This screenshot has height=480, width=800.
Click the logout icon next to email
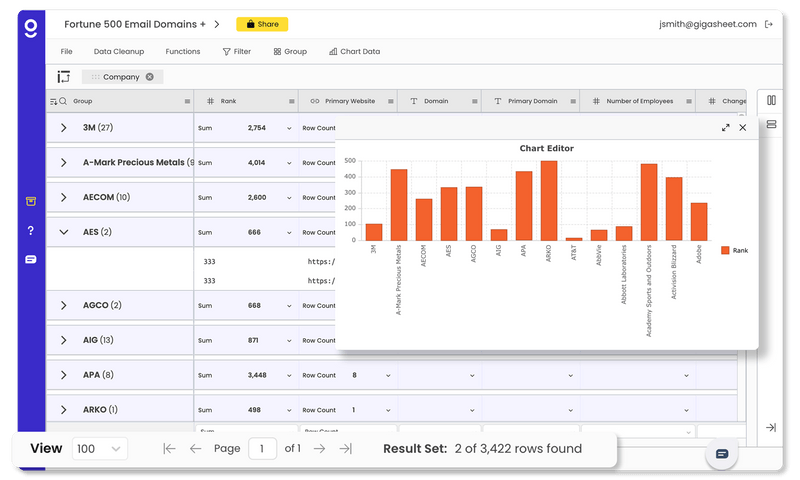click(x=769, y=24)
